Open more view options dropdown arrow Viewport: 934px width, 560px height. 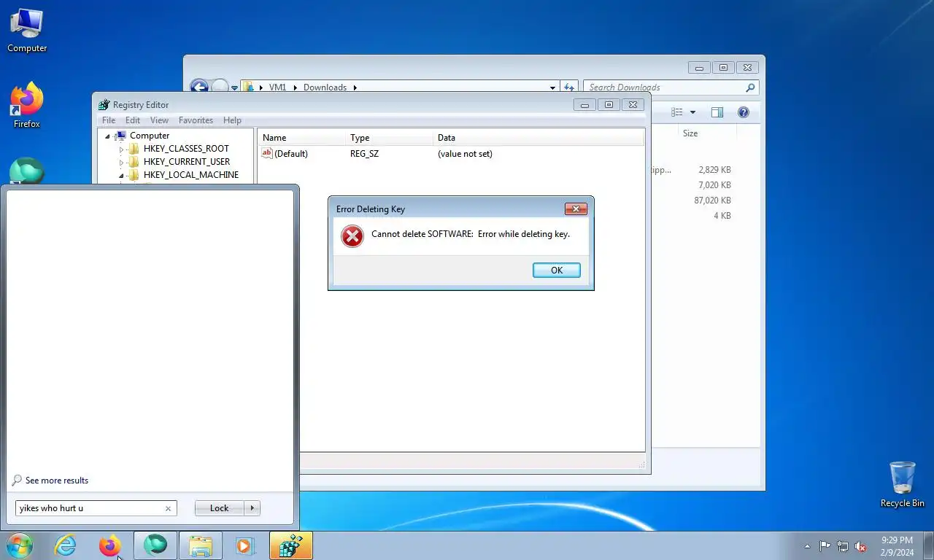[692, 112]
